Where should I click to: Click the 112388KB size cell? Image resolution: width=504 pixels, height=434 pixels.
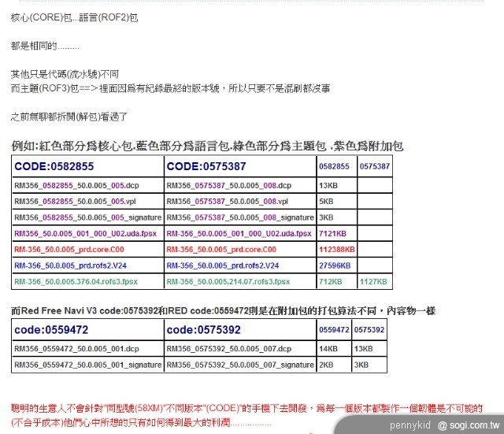336,249
